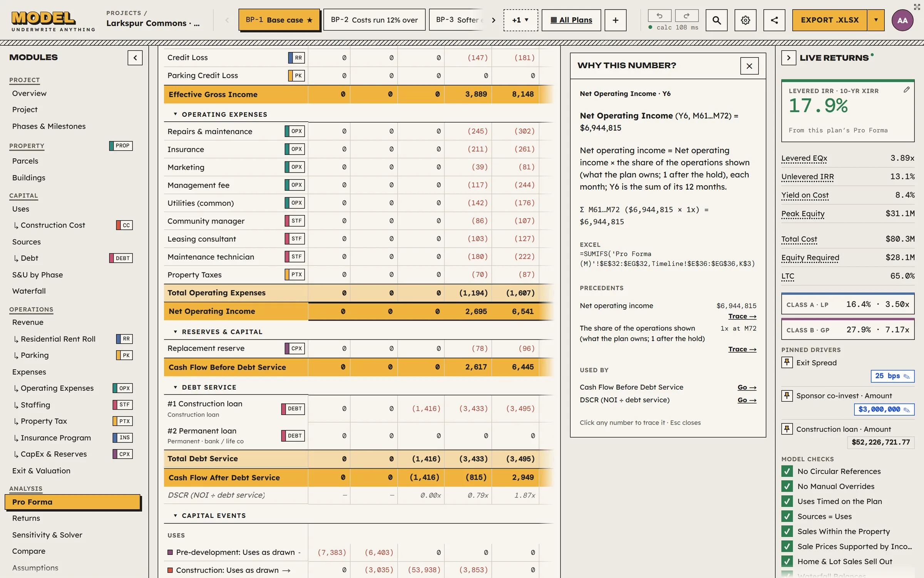The image size is (924, 578).
Task: Click the pin icon beside Exit Spread
Action: [x=787, y=362]
